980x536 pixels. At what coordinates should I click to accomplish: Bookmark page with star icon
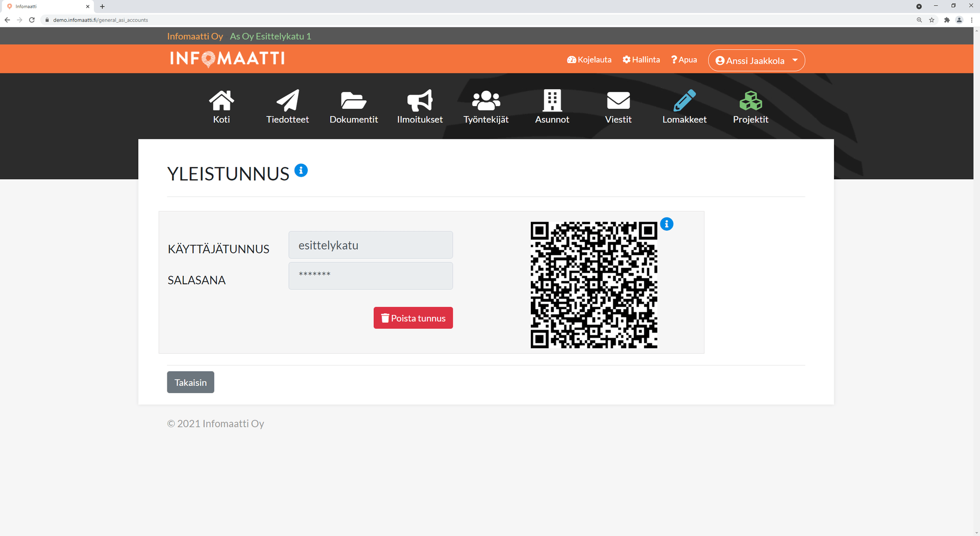click(x=932, y=20)
